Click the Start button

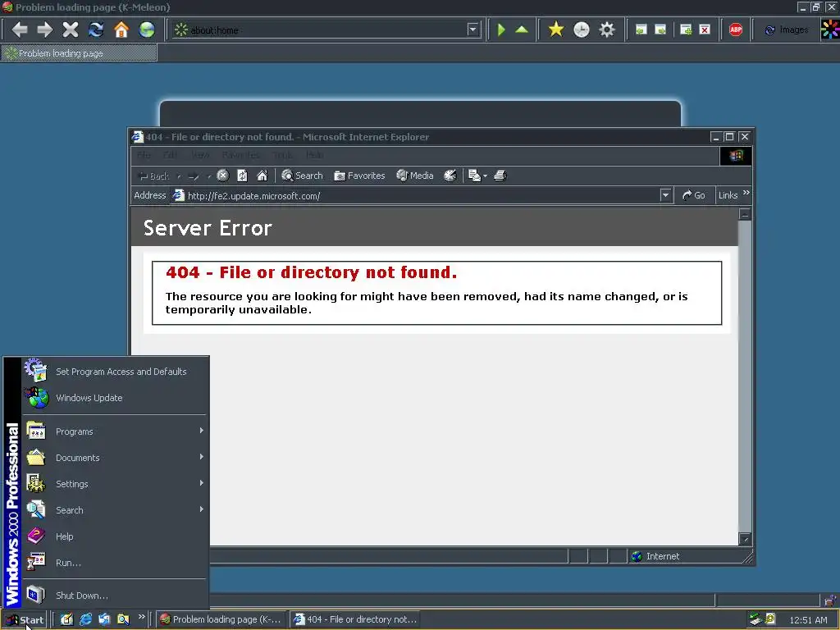24,620
